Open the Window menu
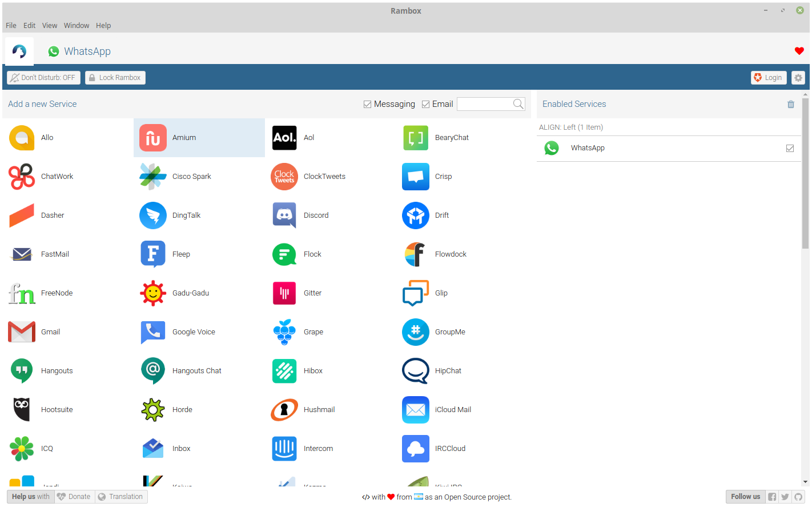Viewport: 812px width, 507px height. [x=77, y=26]
